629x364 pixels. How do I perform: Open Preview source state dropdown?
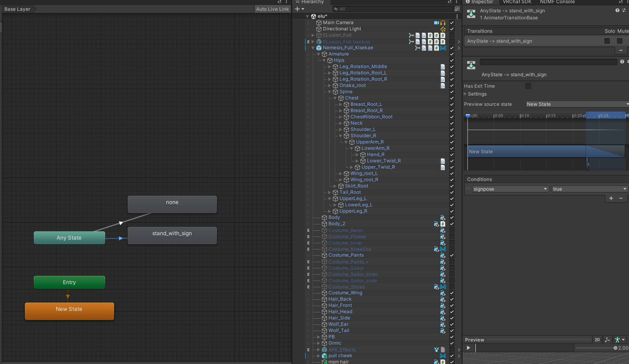point(577,104)
